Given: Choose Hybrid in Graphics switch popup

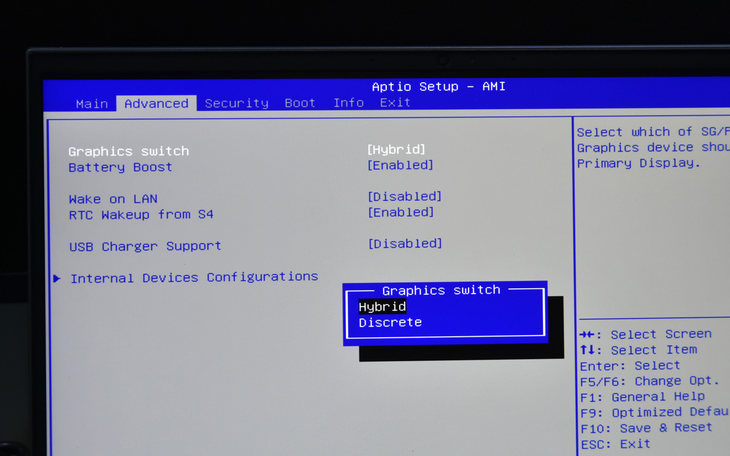Looking at the screenshot, I should 382,307.
